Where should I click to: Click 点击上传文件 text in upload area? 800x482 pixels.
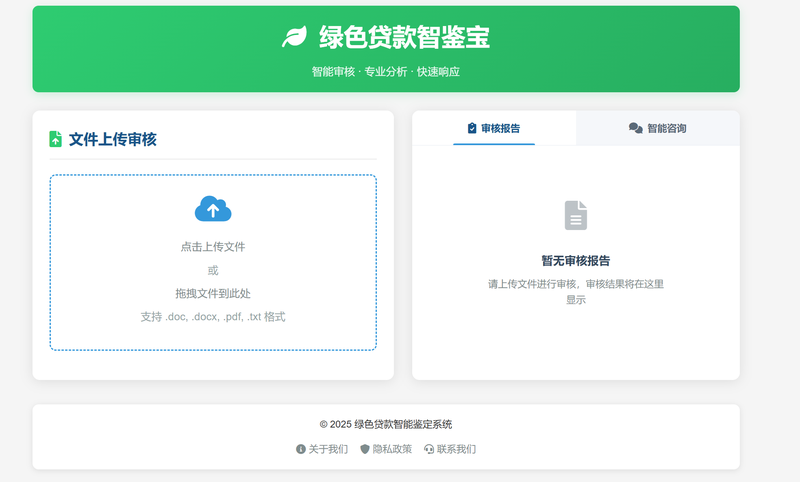tap(213, 247)
